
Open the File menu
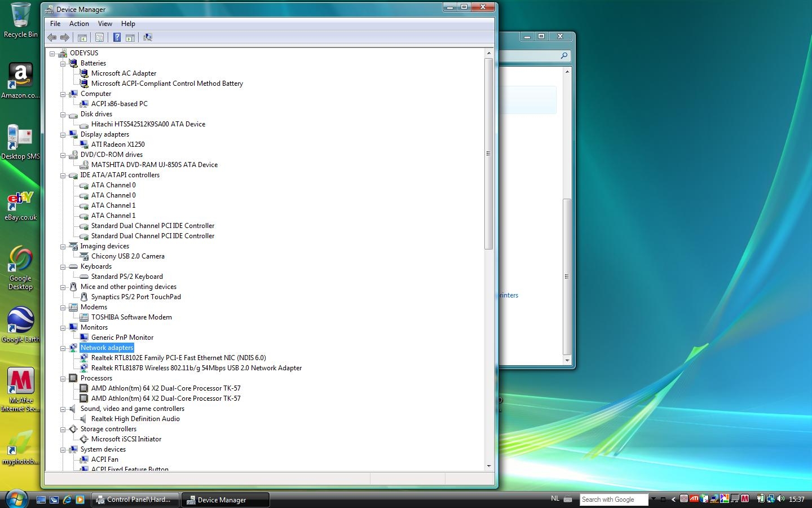[x=55, y=24]
